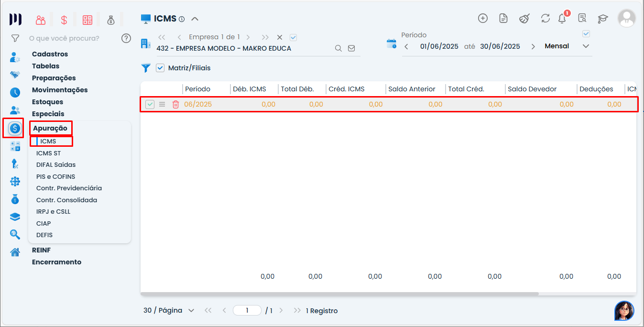This screenshot has width=644, height=327.
Task: Open the PIS e COFINS menu item
Action: [x=55, y=176]
